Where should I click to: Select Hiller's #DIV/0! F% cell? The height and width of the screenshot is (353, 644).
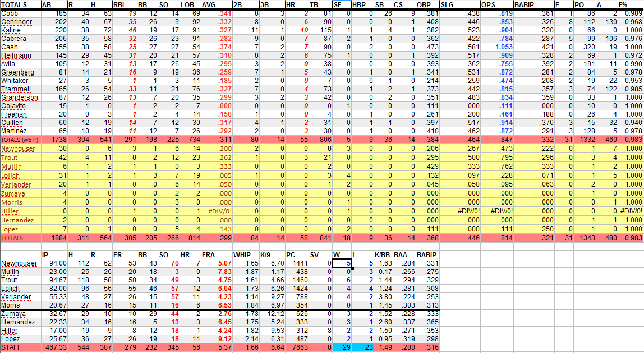coord(631,211)
